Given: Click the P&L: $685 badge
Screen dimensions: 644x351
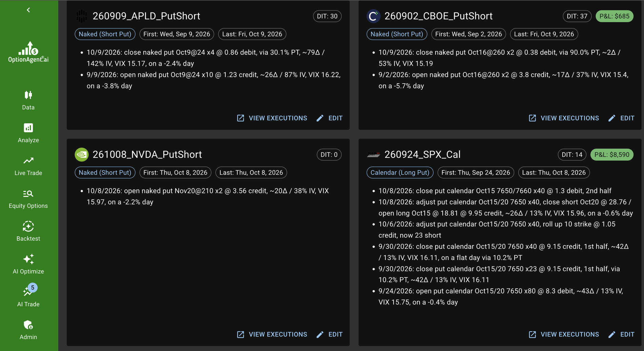Looking at the screenshot, I should 615,16.
